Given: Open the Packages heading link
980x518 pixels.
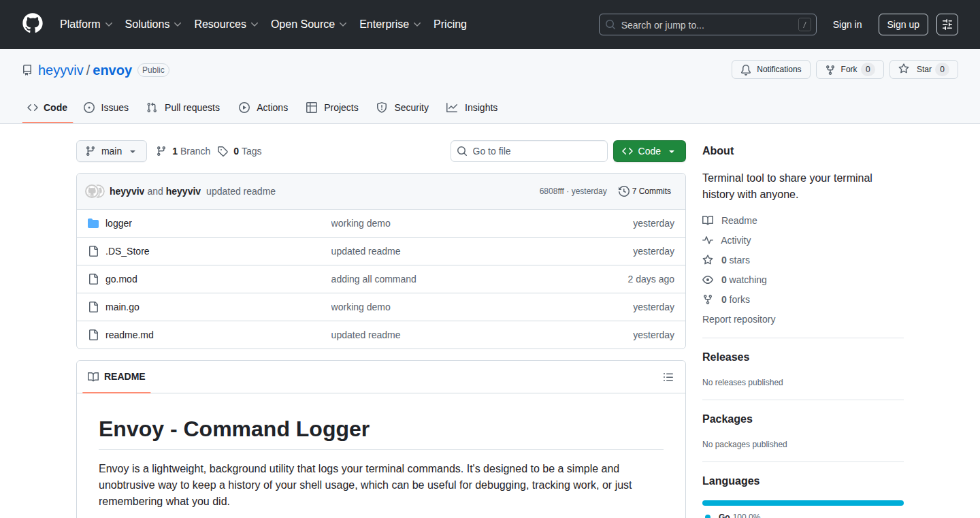Looking at the screenshot, I should [x=728, y=419].
